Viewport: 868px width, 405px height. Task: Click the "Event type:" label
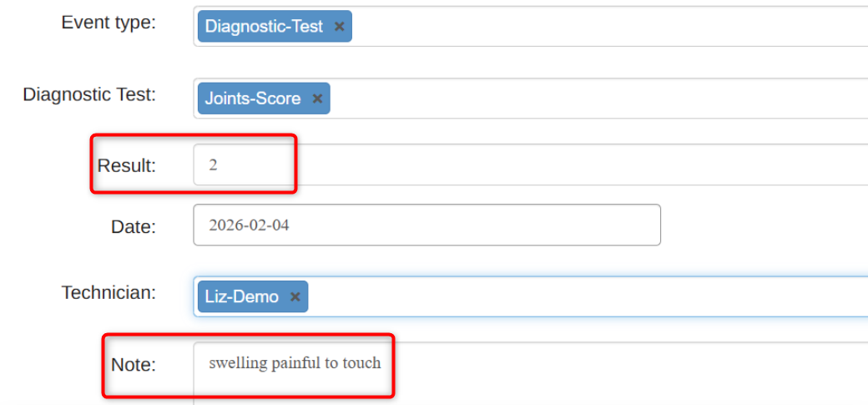point(108,23)
